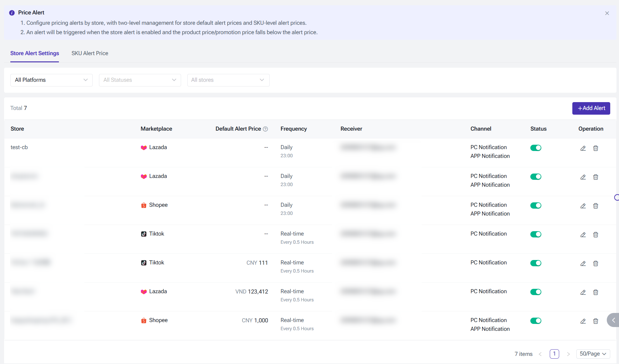The image size is (619, 364).
Task: Delete the first Shopee daily alert
Action: (596, 206)
